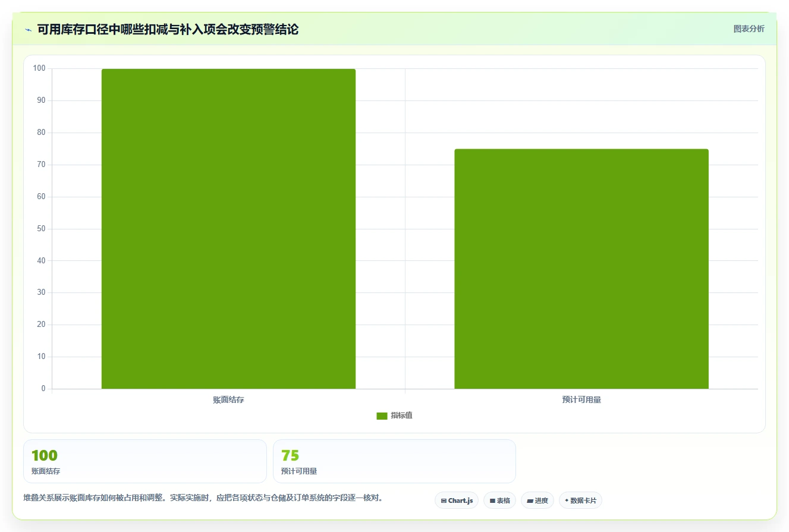Click the card caption 预计可用量 under 75
The image size is (789, 532).
299,471
